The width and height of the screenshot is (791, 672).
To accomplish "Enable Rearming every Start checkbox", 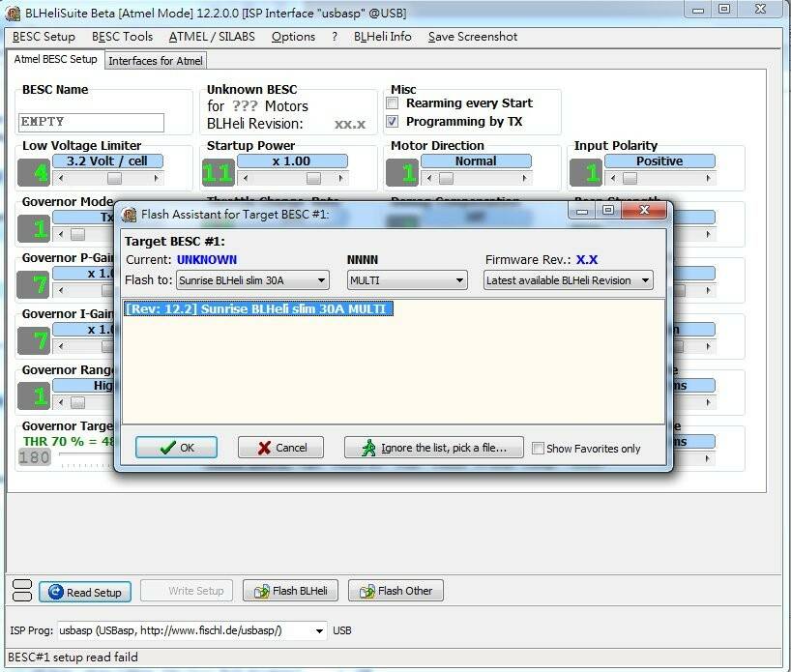I will click(392, 103).
